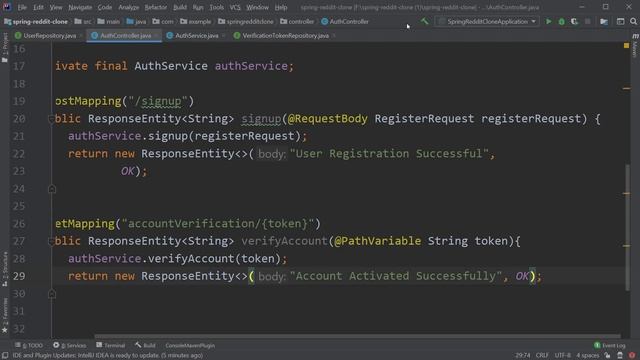Click the memory indicator icon in status bar
The image size is (640, 360).
point(620,356)
